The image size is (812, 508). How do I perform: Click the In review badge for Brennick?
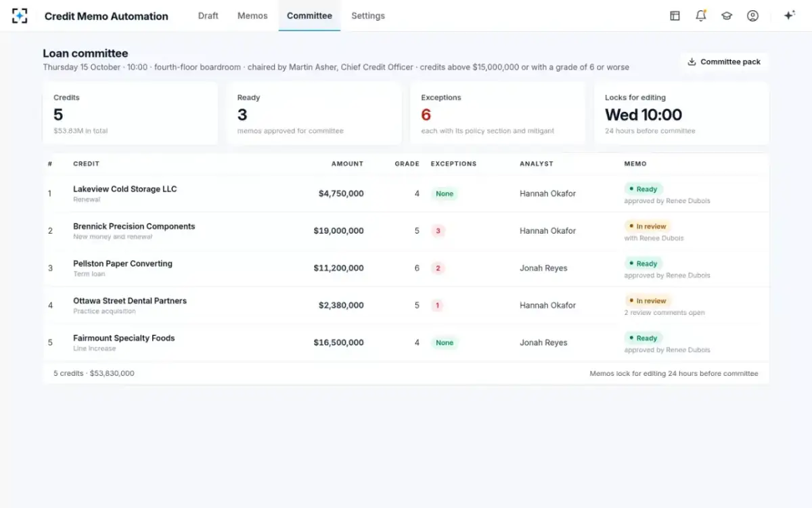click(x=648, y=226)
